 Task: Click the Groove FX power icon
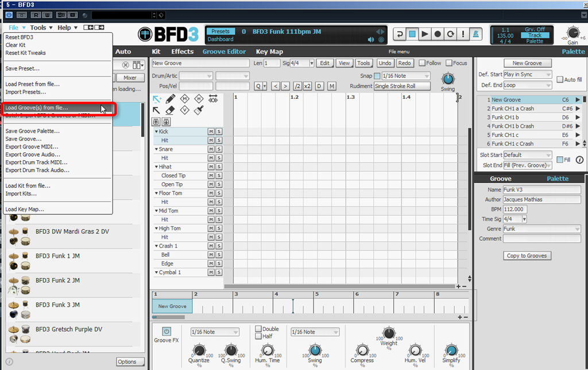167,332
